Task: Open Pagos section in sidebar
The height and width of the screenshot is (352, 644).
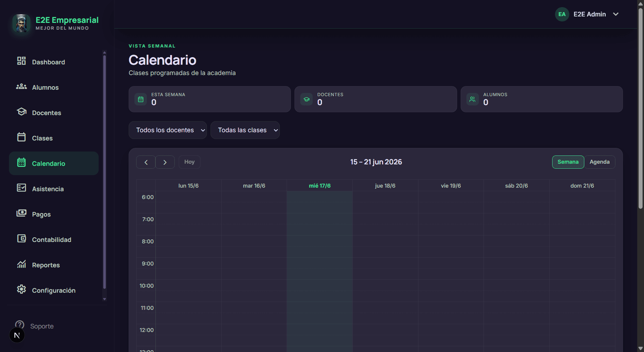Action: click(x=54, y=214)
